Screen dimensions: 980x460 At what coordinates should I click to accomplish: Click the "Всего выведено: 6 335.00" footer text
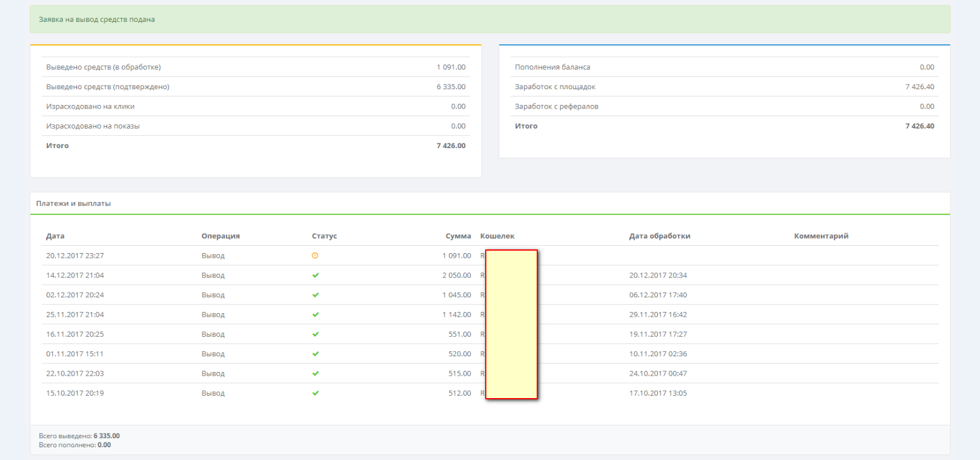79,436
